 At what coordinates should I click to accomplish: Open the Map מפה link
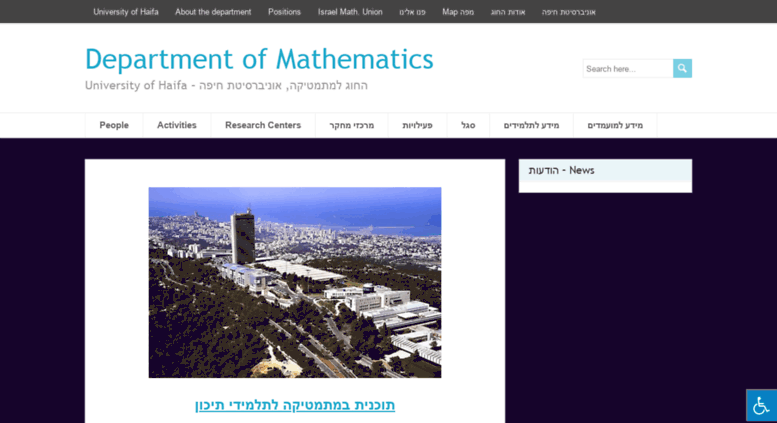pyautogui.click(x=458, y=12)
